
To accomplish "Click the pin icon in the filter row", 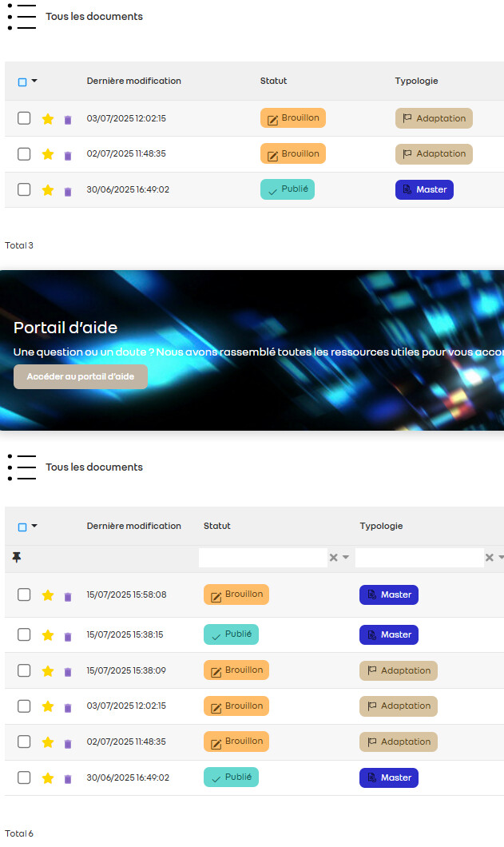I will coord(17,557).
